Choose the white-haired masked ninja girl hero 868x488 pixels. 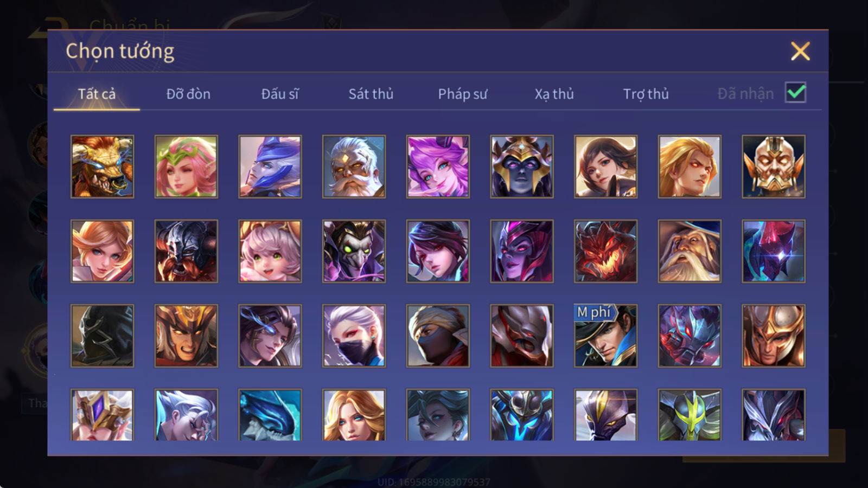pos(354,336)
